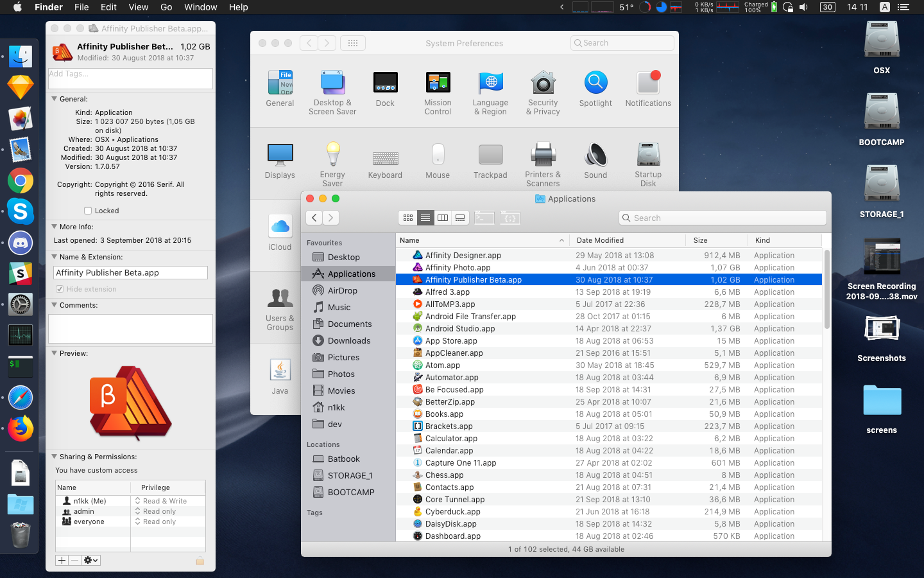Image resolution: width=924 pixels, height=578 pixels.
Task: Click the System Preferences search field
Action: pos(622,43)
